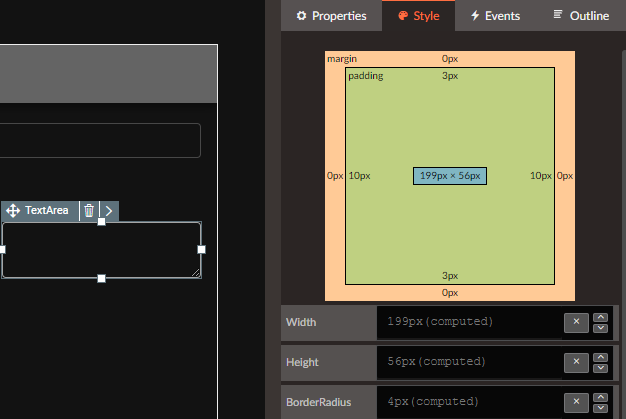Increase BorderRadius using the up arrow
This screenshot has height=419, width=626.
coord(600,397)
